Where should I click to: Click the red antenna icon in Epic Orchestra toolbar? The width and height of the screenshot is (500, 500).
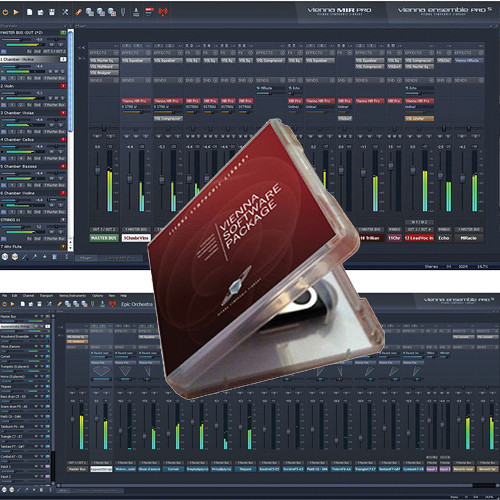[113, 304]
